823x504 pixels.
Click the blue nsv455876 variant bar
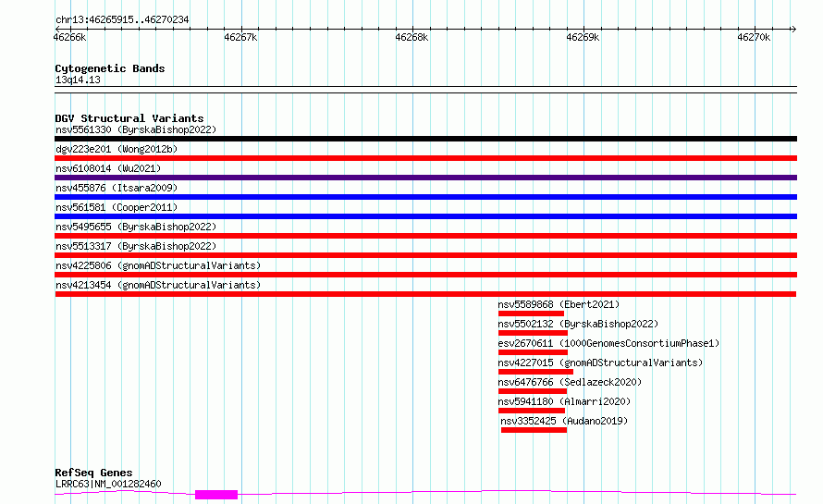pos(425,197)
